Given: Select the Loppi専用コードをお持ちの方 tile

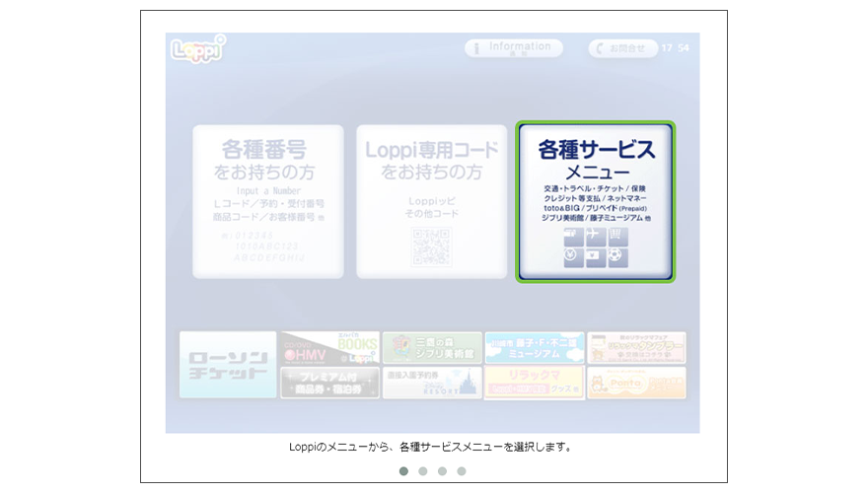Looking at the screenshot, I should coord(431,201).
